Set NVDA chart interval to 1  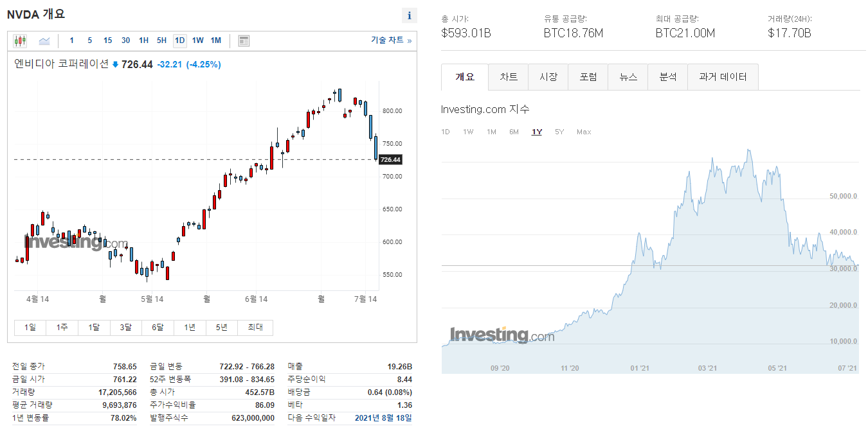click(x=71, y=40)
